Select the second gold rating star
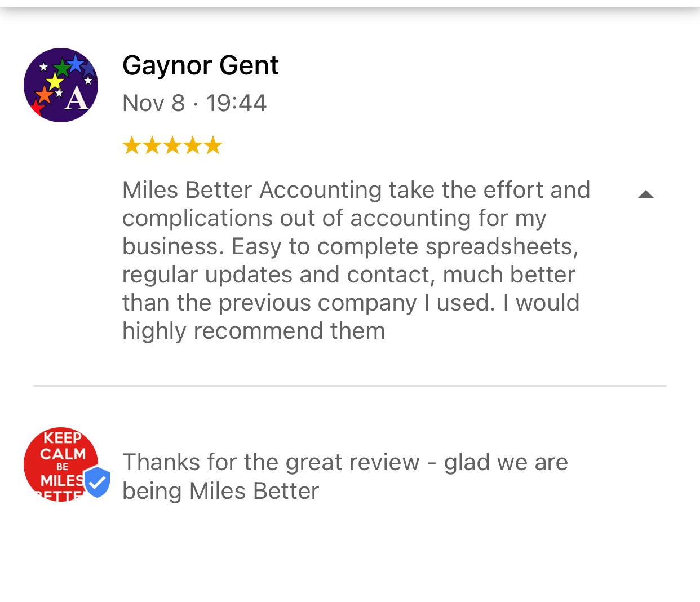 click(152, 145)
